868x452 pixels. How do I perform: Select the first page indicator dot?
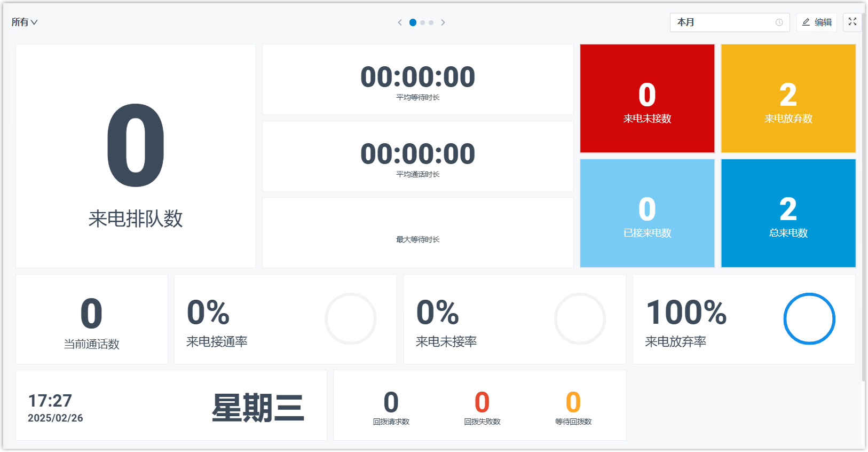413,22
